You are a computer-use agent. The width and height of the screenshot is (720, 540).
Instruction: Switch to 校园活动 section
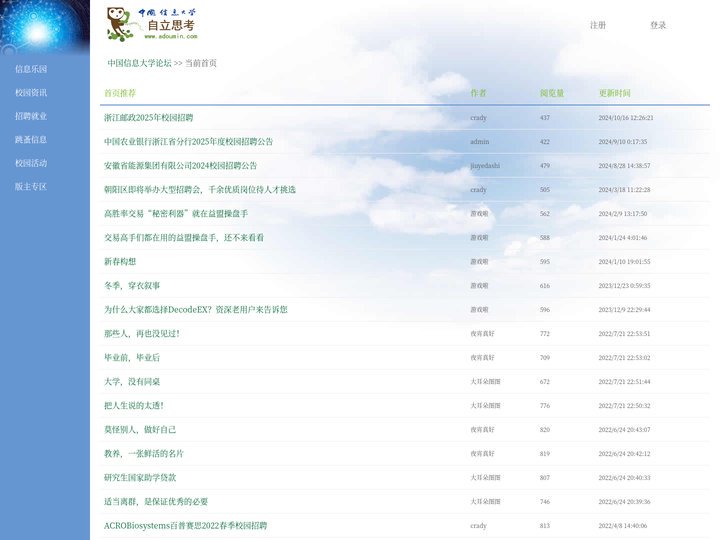point(31,163)
